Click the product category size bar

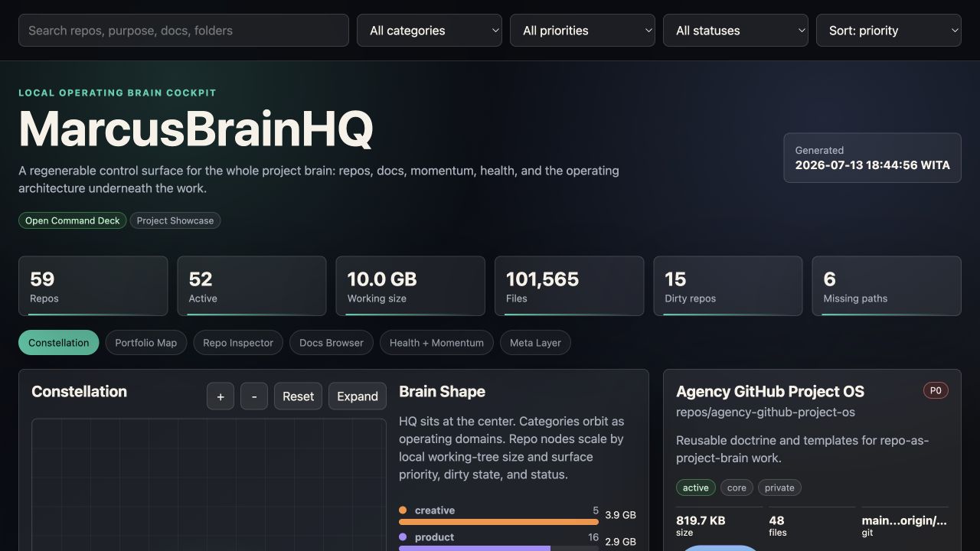(x=498, y=549)
